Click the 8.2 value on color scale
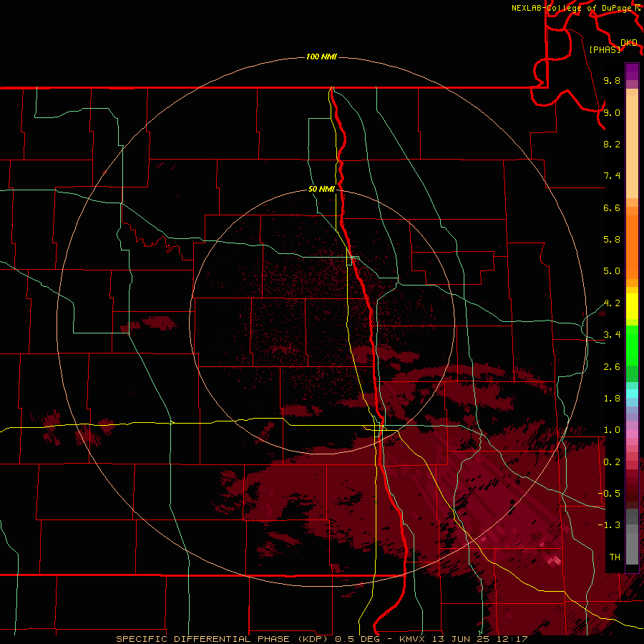This screenshot has height=644, width=644. pos(612,144)
